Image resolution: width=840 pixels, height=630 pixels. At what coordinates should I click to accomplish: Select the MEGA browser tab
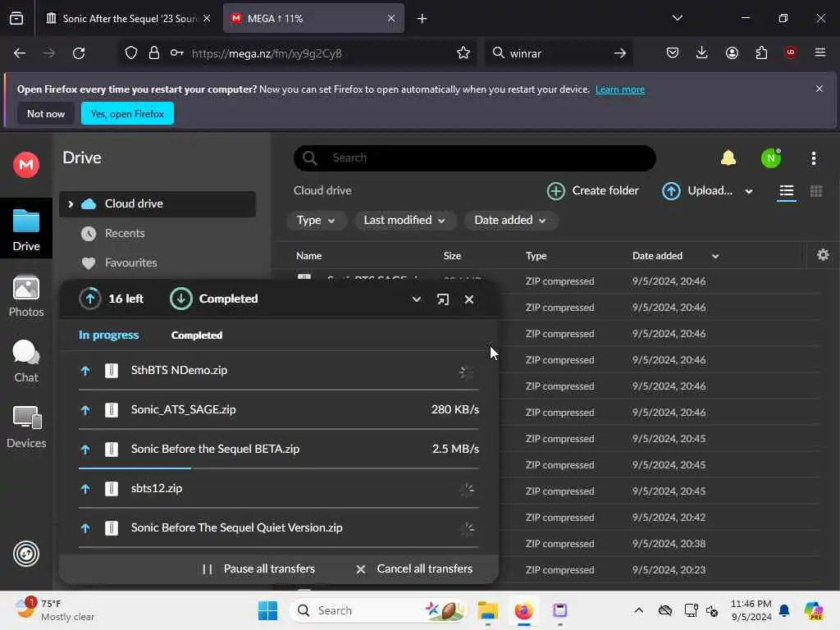pos(313,19)
